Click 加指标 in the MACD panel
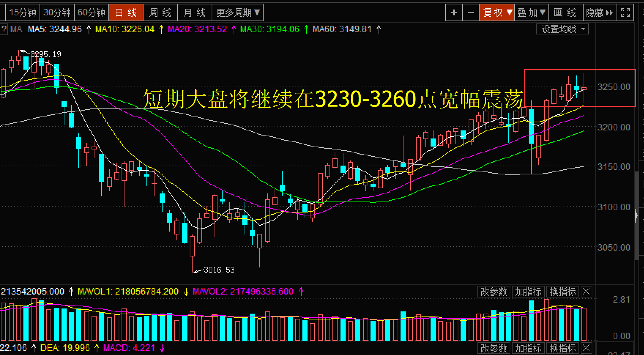644x355 pixels. click(x=528, y=348)
